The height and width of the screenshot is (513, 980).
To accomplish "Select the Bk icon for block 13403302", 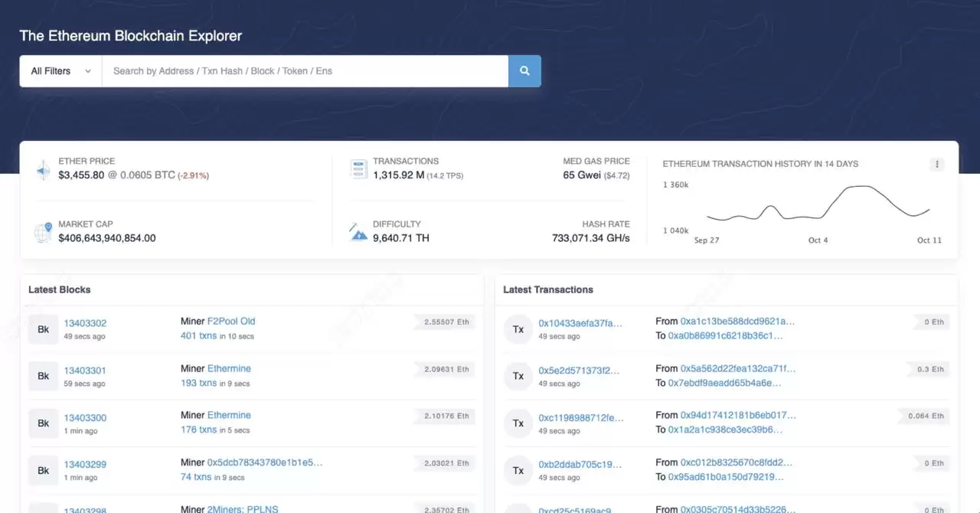I will (x=44, y=328).
